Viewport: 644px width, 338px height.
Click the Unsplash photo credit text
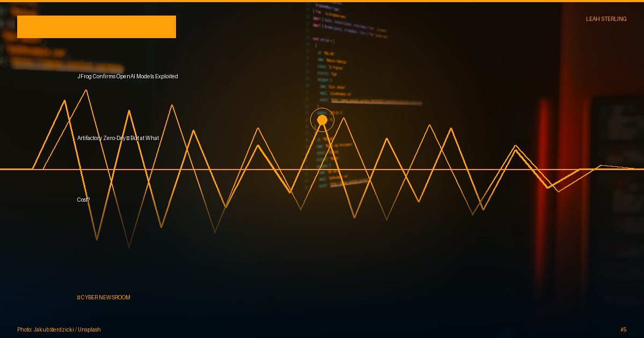point(59,330)
